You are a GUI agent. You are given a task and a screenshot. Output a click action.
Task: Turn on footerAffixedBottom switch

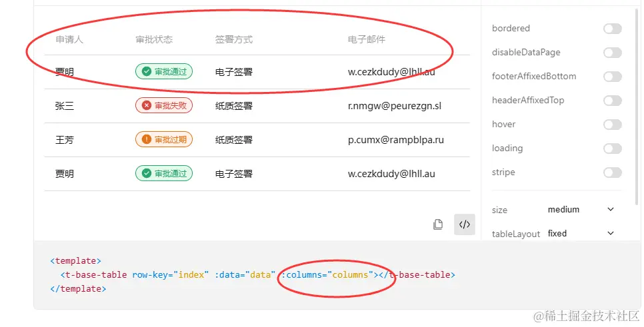[613, 77]
